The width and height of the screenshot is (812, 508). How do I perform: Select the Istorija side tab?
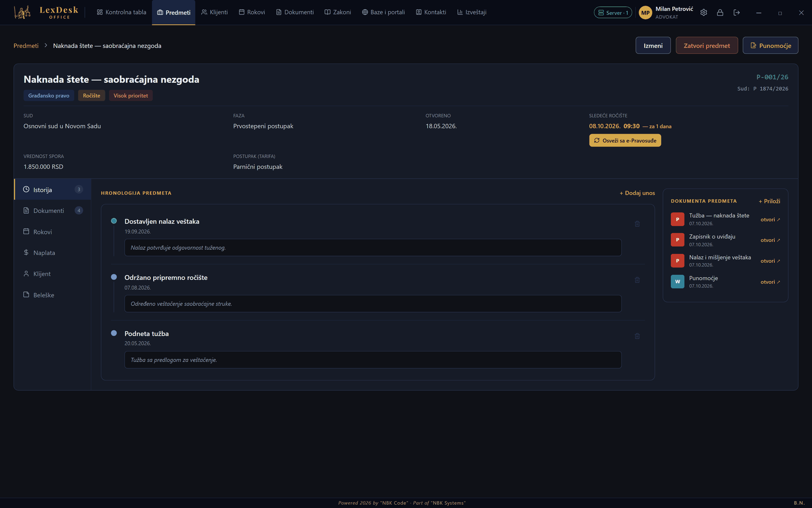53,190
